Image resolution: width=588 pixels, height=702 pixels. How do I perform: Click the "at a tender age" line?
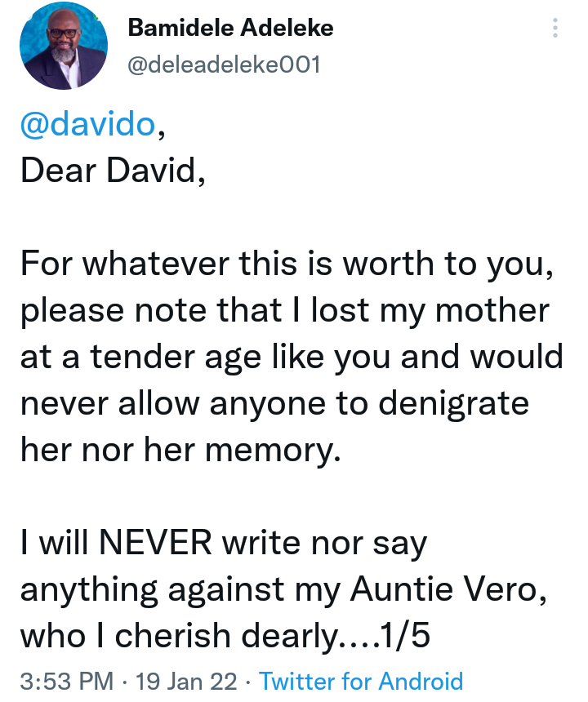tap(292, 357)
